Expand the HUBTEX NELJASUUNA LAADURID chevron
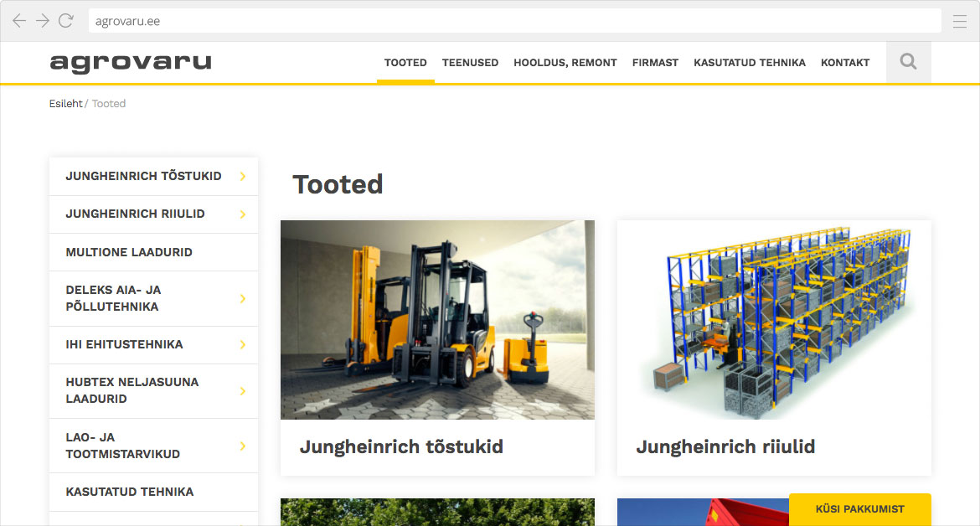 tap(243, 391)
